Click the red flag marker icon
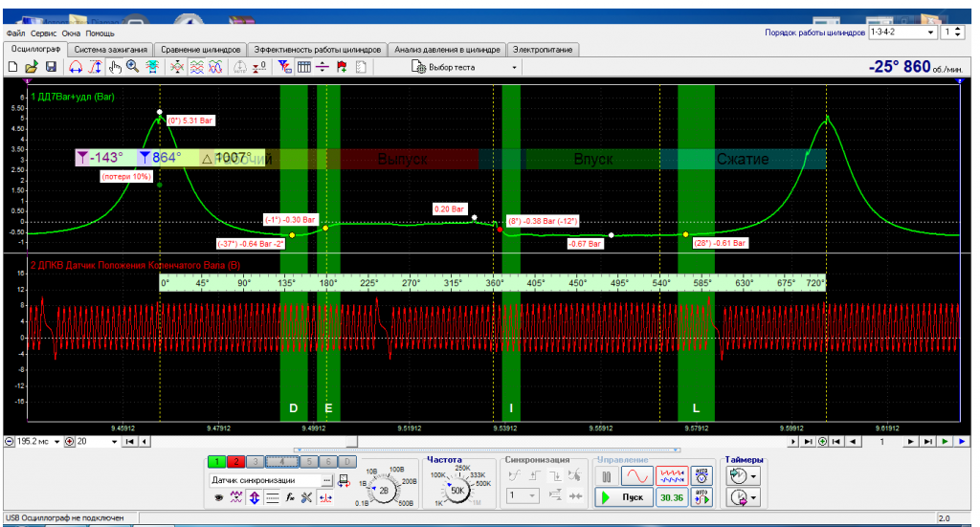Image resolution: width=980 pixels, height=527 pixels. click(x=342, y=67)
